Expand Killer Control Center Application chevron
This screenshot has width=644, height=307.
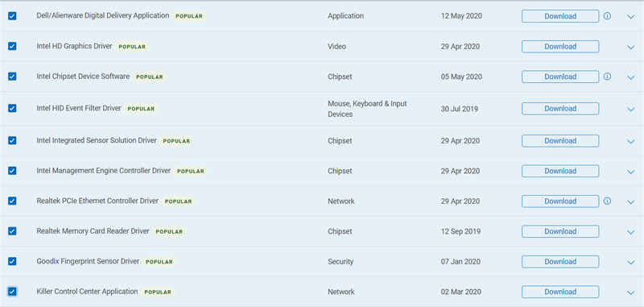pos(631,292)
